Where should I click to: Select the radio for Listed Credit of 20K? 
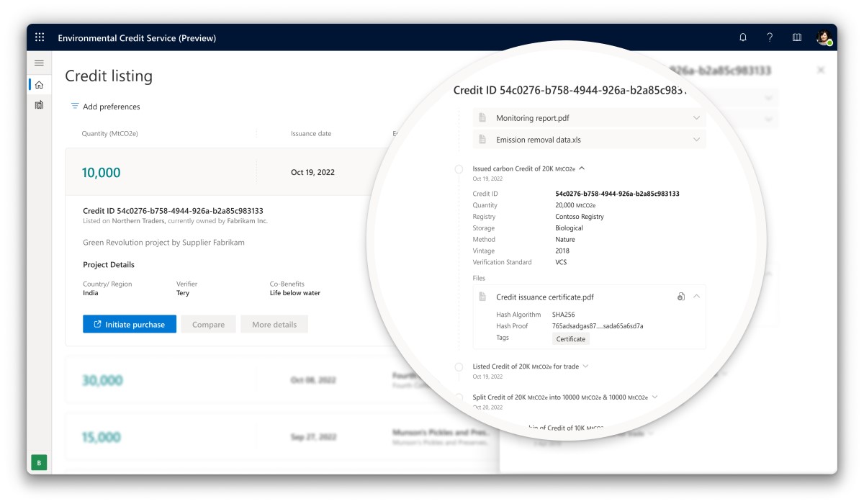459,366
